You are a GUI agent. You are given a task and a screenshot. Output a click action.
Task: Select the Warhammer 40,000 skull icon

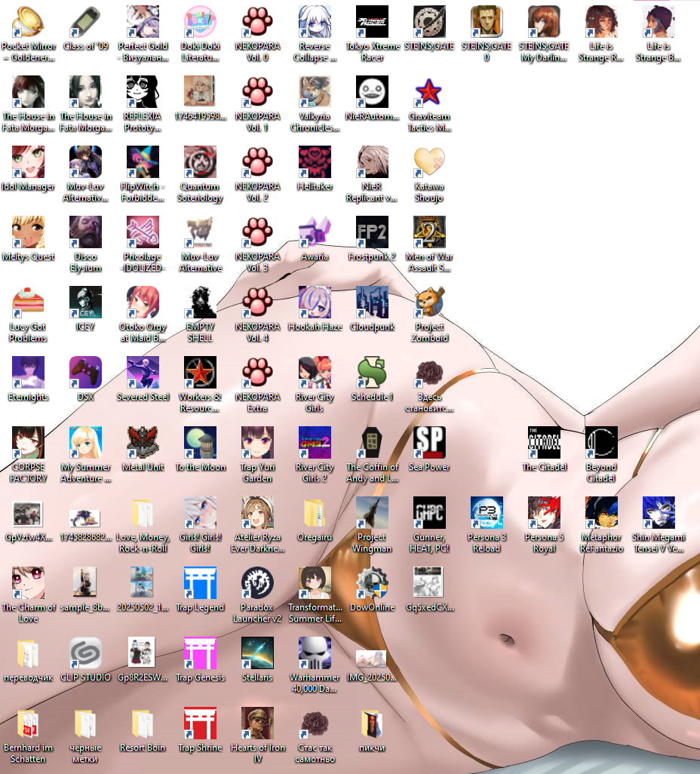click(x=315, y=653)
